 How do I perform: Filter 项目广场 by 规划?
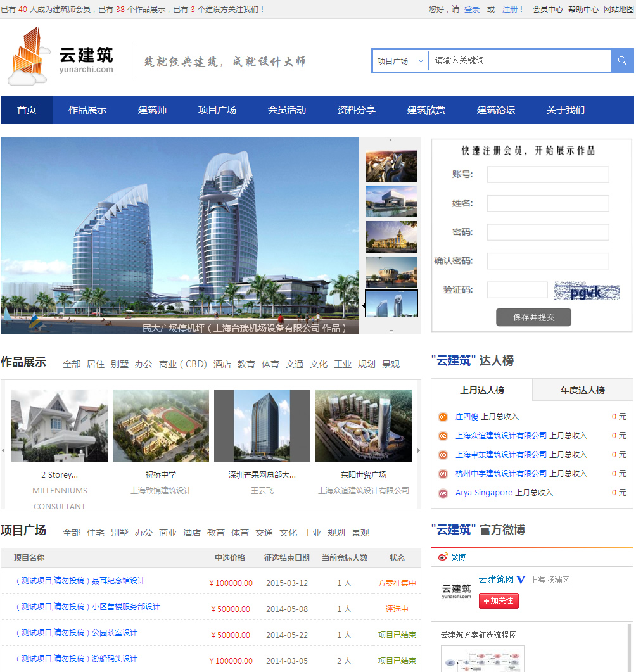[x=336, y=533]
